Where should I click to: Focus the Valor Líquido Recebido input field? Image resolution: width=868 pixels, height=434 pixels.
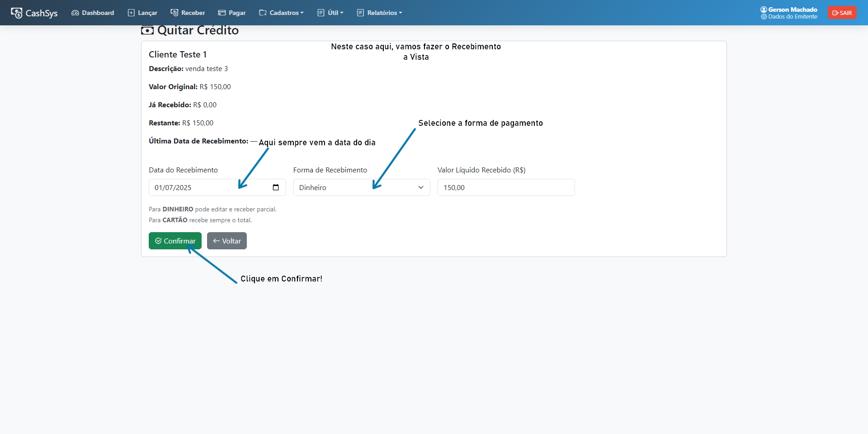[506, 187]
